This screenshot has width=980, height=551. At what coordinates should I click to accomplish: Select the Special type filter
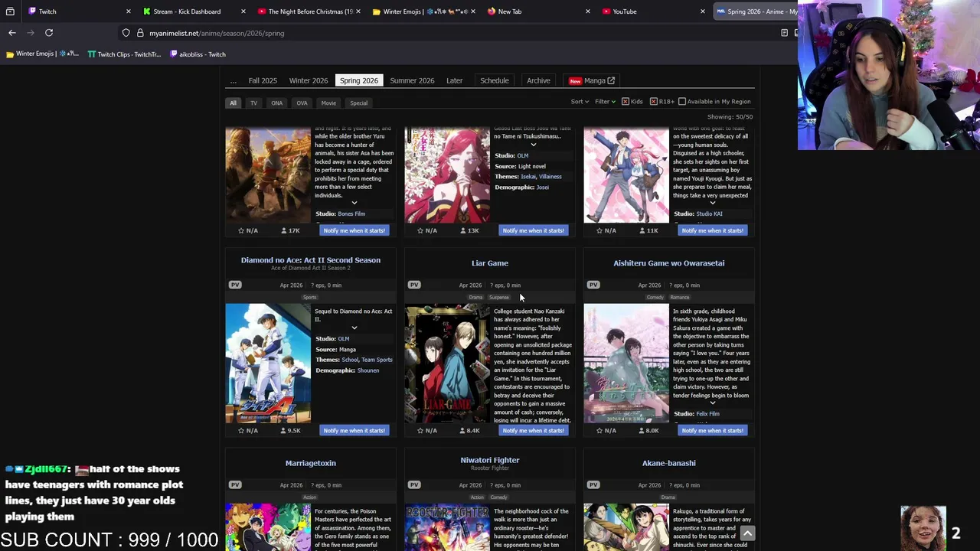358,103
